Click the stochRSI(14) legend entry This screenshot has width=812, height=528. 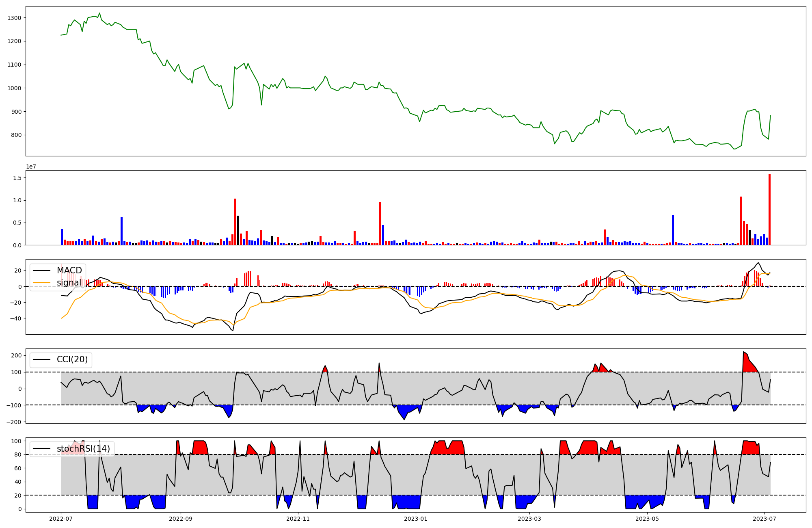[83, 449]
